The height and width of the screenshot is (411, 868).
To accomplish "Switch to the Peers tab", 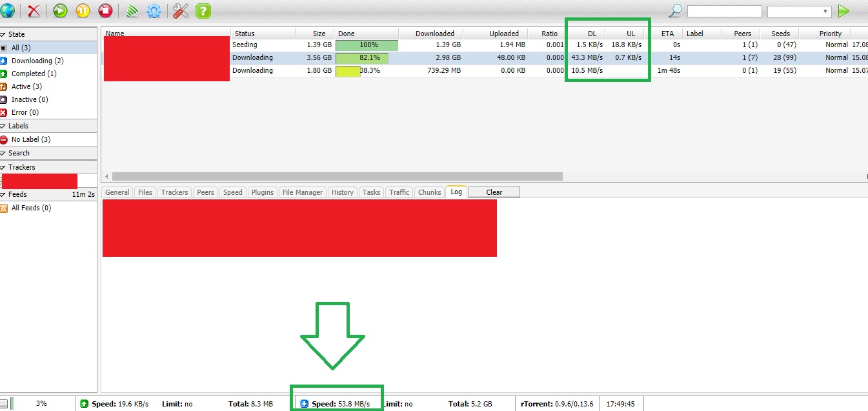I will 205,192.
